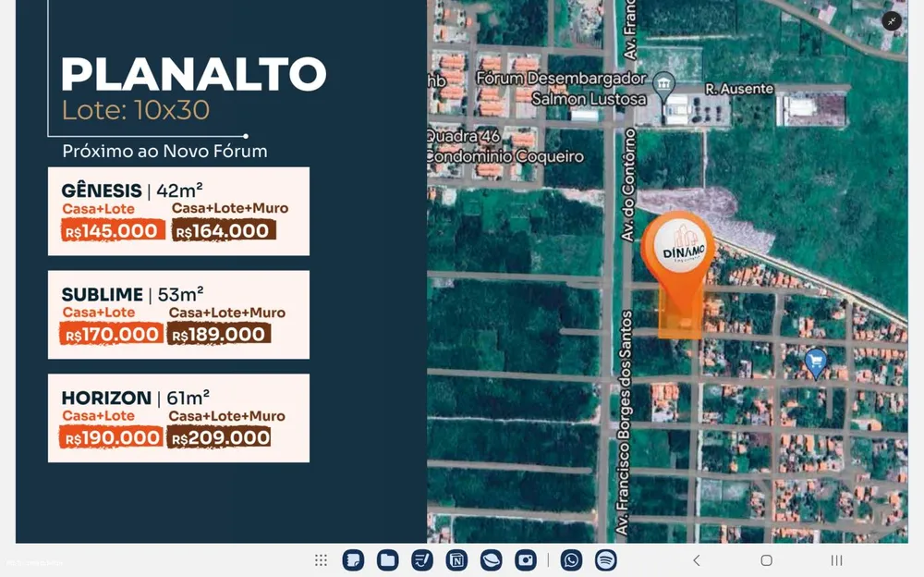The height and width of the screenshot is (577, 924).
Task: Tap the home navigation button
Action: 766,560
